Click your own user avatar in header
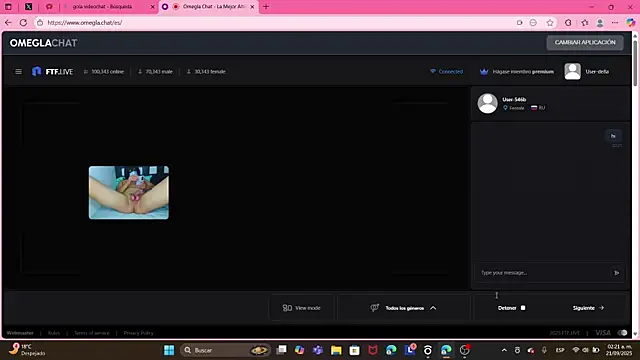 pyautogui.click(x=572, y=71)
